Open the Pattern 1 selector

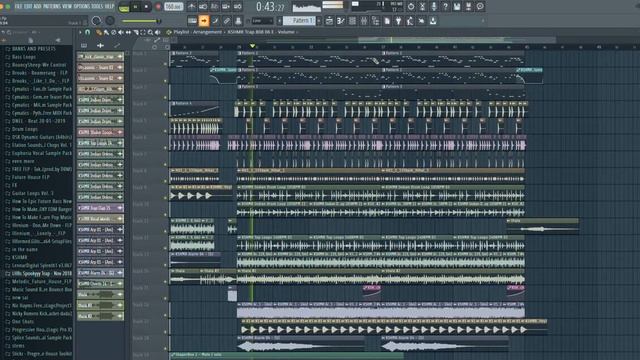pyautogui.click(x=300, y=21)
